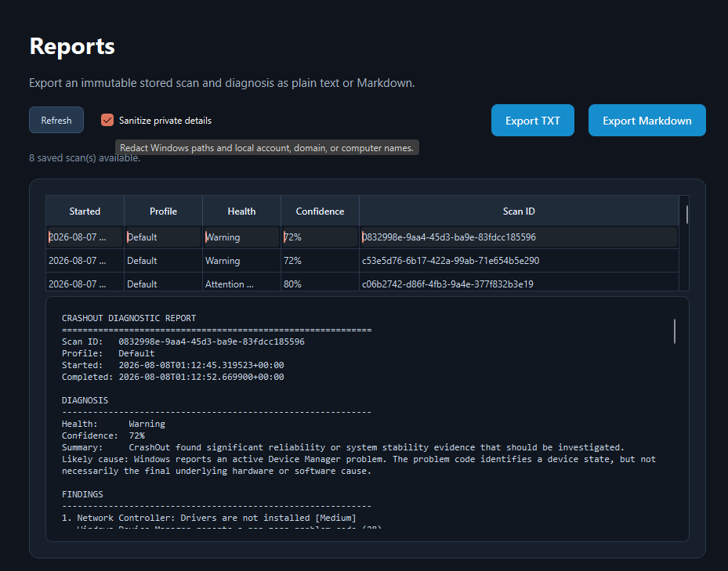
Task: Sort the table by Started column
Action: (x=85, y=211)
